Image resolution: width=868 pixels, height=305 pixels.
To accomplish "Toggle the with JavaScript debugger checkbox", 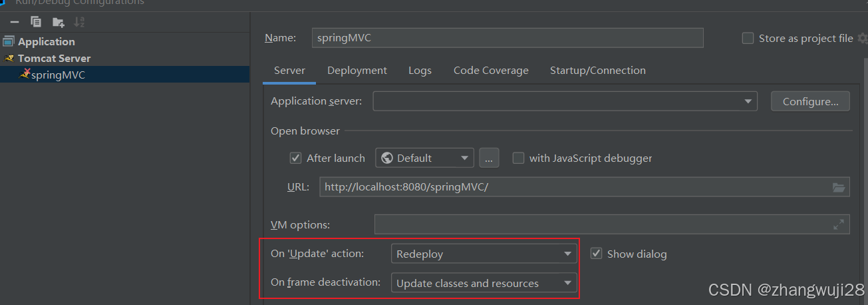I will tap(518, 158).
